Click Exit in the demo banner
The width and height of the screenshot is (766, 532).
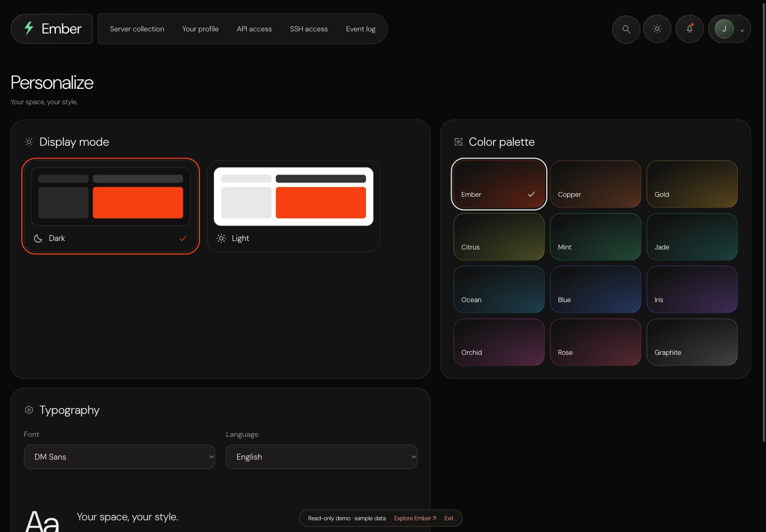[449, 518]
